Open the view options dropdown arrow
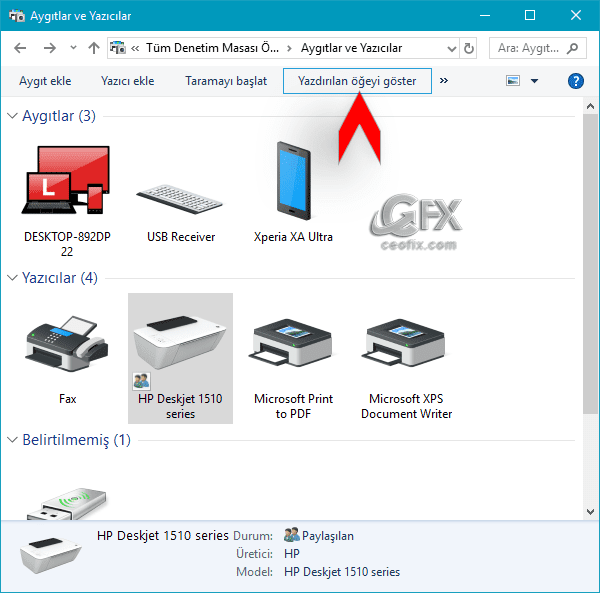This screenshot has width=600, height=593. 535,81
